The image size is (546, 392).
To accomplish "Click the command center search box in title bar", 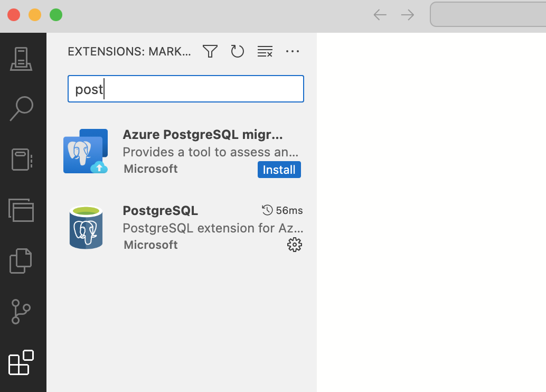I will [x=488, y=14].
